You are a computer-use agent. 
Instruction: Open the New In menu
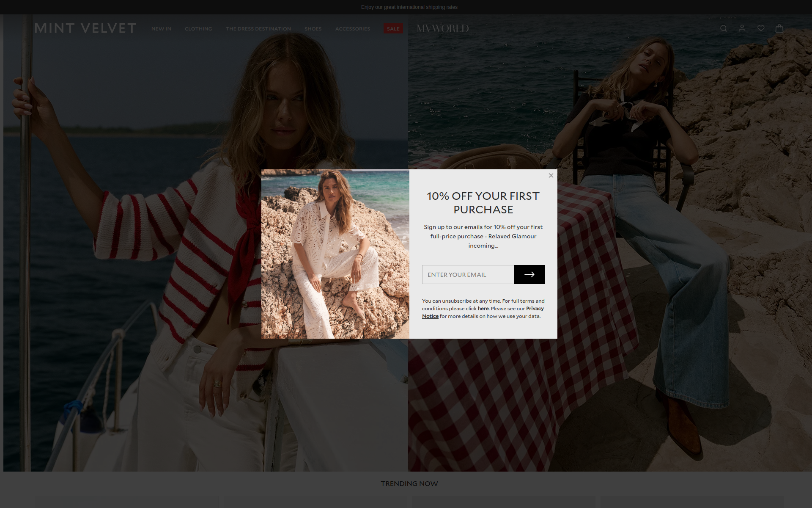coord(161,29)
